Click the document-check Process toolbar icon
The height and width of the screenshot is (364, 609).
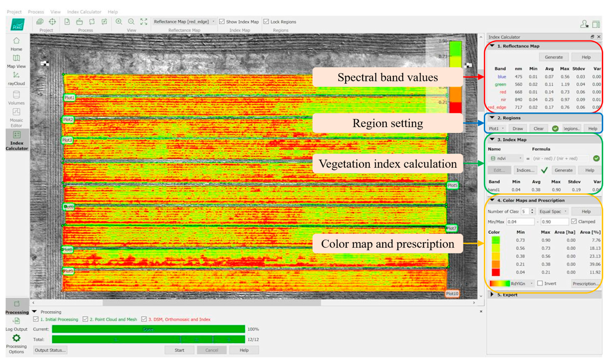pyautogui.click(x=67, y=22)
